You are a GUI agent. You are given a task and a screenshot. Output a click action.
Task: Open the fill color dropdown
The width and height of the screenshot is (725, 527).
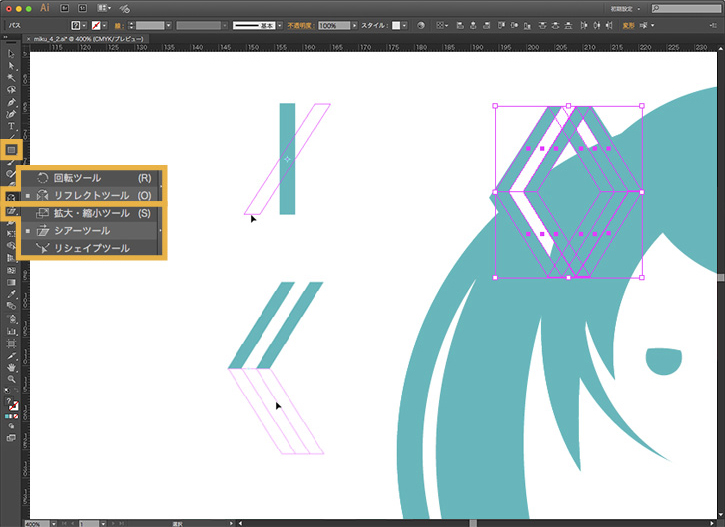click(x=84, y=25)
